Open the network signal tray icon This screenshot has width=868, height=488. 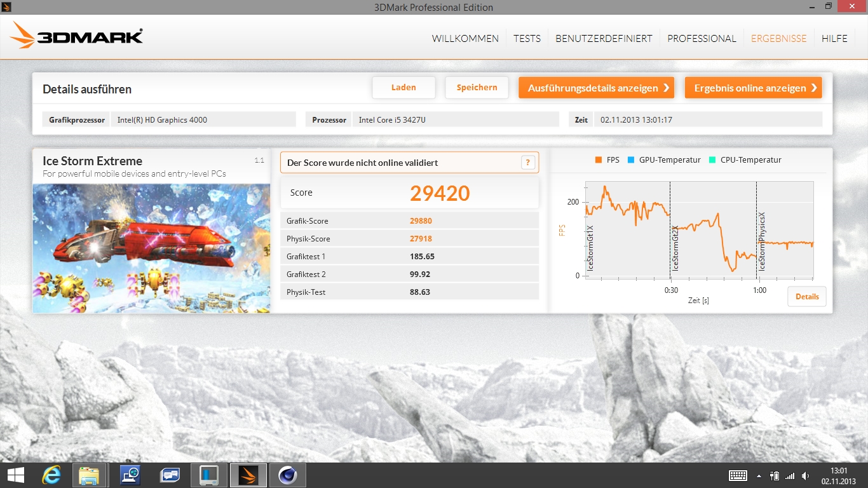point(790,475)
